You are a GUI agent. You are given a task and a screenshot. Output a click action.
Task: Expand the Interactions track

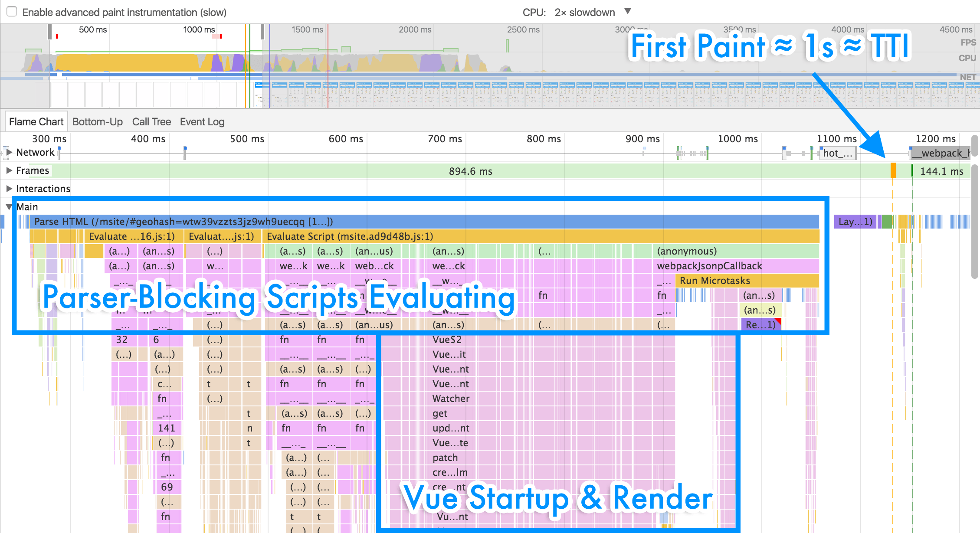click(x=9, y=189)
